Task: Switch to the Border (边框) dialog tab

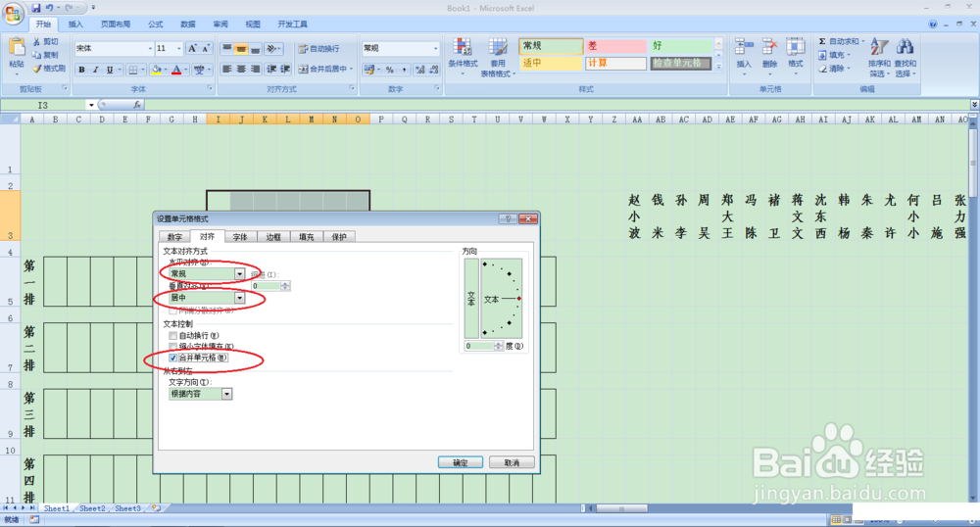Action: coord(273,237)
